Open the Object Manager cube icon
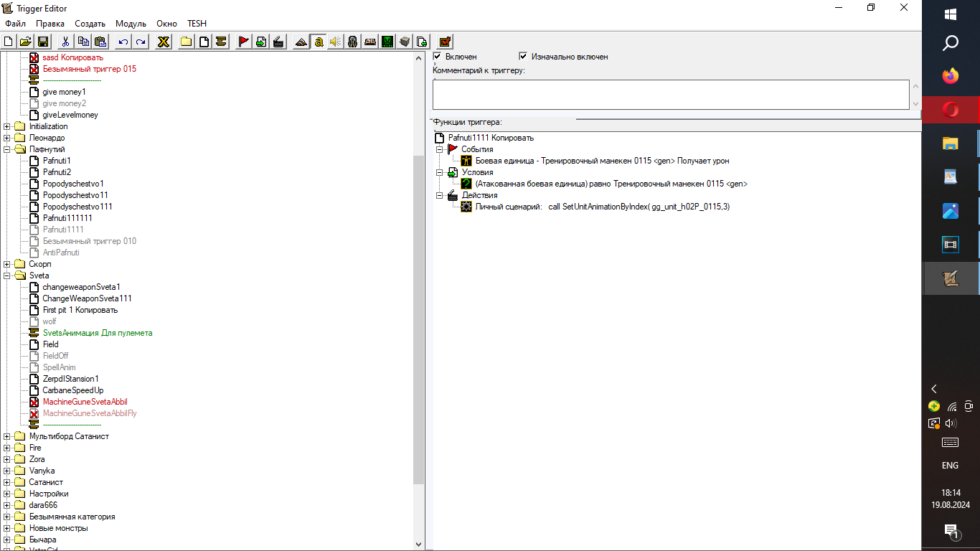The image size is (980, 551). tap(405, 42)
